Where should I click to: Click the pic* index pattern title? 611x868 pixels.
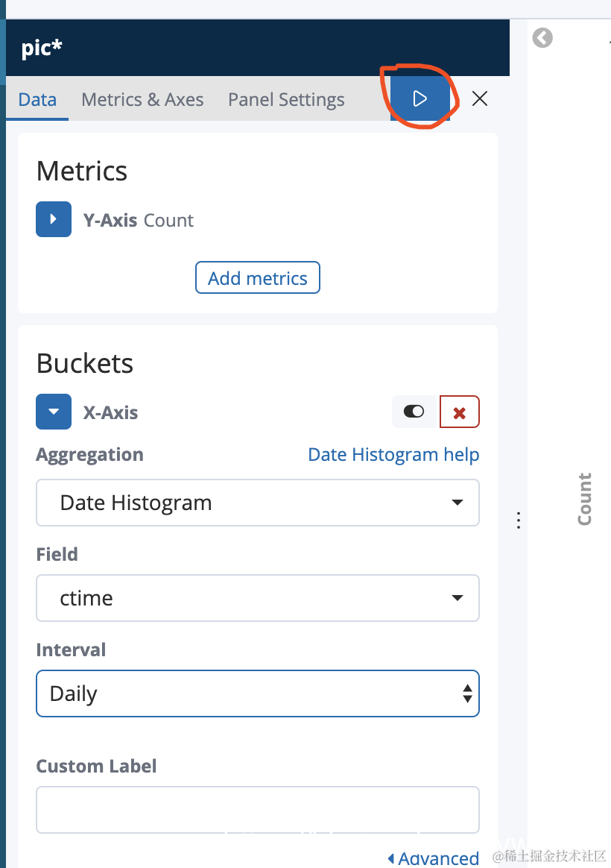coord(42,48)
